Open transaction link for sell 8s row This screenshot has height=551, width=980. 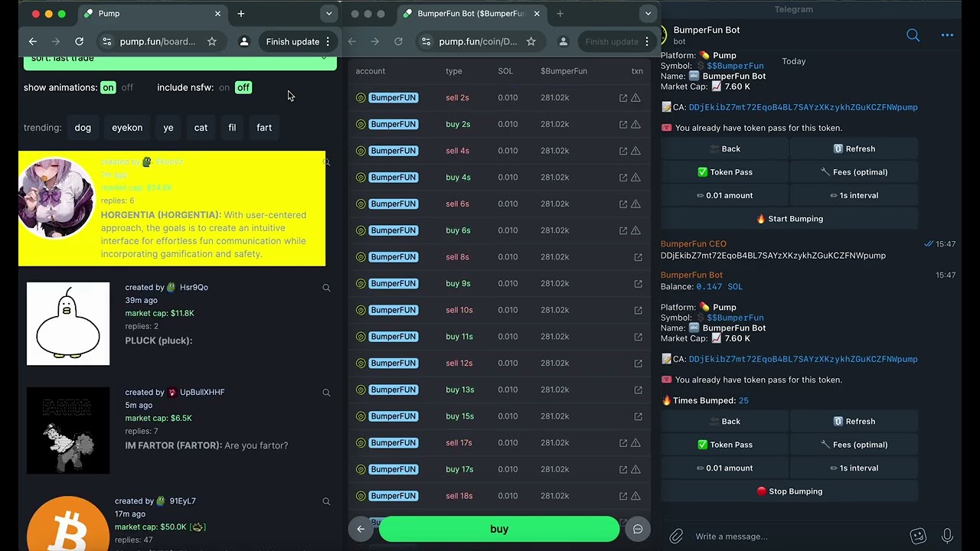(x=638, y=257)
